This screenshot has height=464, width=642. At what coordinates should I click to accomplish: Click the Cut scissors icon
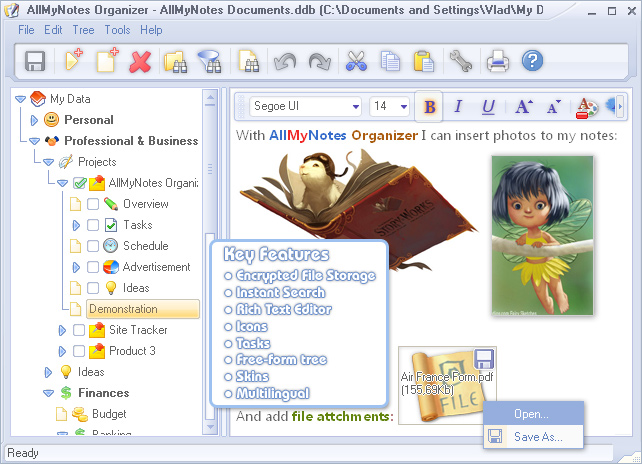pyautogui.click(x=356, y=61)
